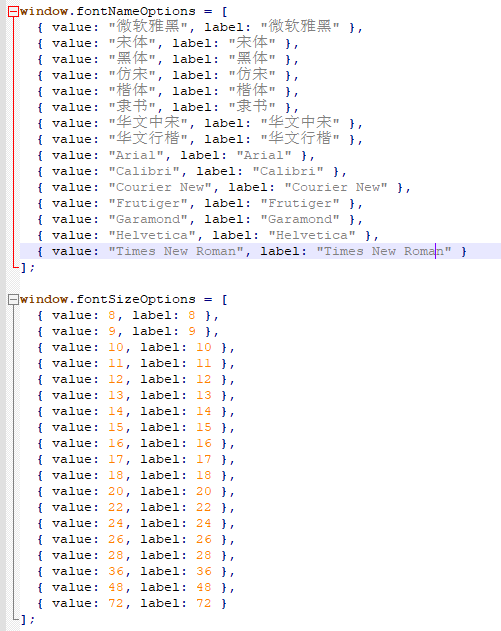Select the line with value 72
The image size is (501, 631).
tap(260, 603)
